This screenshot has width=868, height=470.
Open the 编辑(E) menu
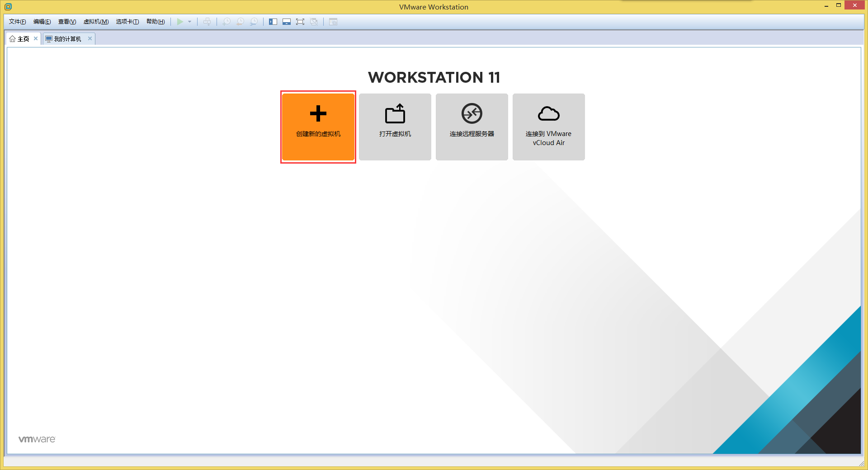click(x=42, y=22)
